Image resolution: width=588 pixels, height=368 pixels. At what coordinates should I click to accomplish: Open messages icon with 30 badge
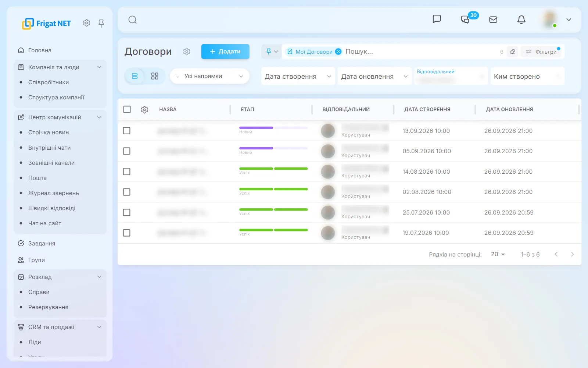(466, 19)
